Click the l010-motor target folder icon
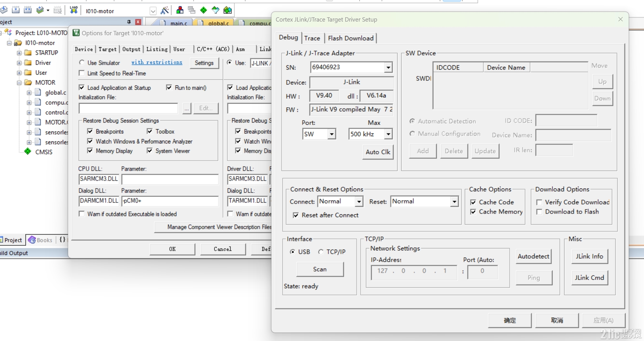644x341 pixels. click(x=18, y=43)
